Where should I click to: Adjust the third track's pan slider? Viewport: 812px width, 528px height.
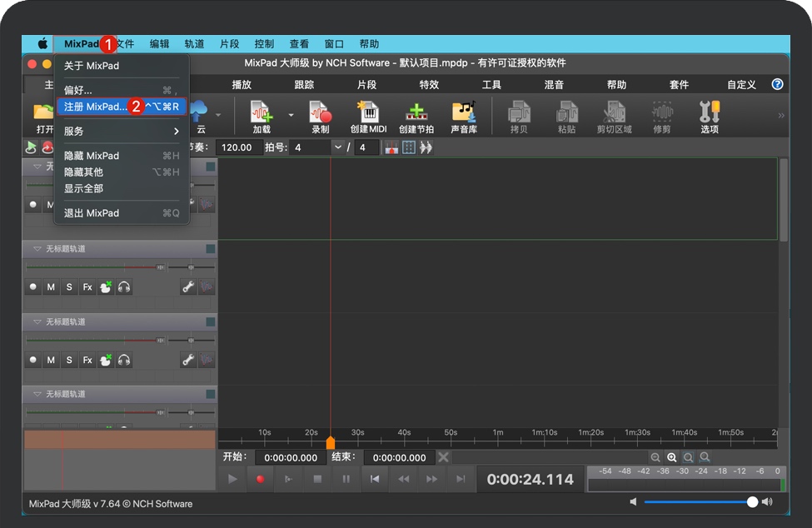tap(191, 341)
